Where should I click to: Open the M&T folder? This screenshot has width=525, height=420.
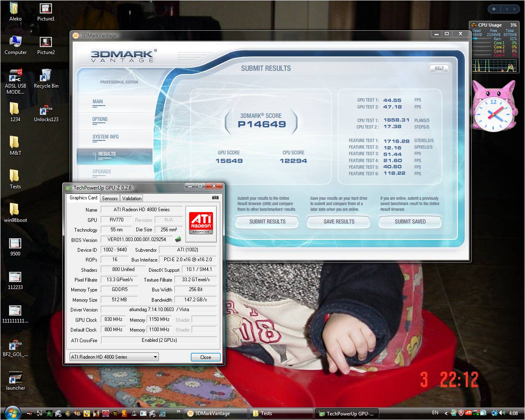click(15, 146)
